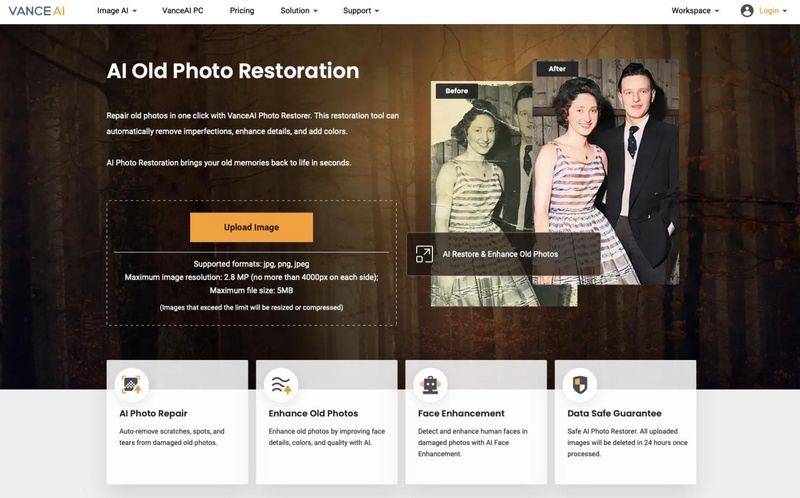The width and height of the screenshot is (800, 498).
Task: Click the 'Maximum file size: 5MB' text
Action: (251, 291)
